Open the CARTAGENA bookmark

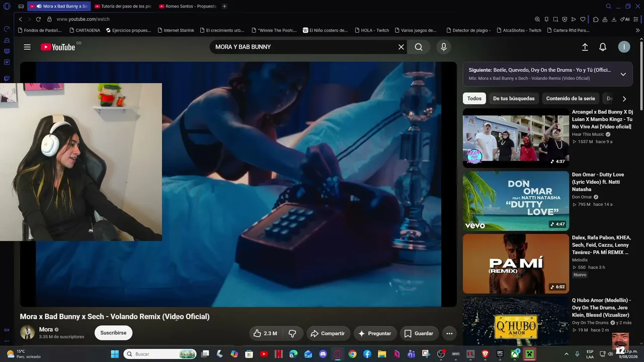(85, 30)
